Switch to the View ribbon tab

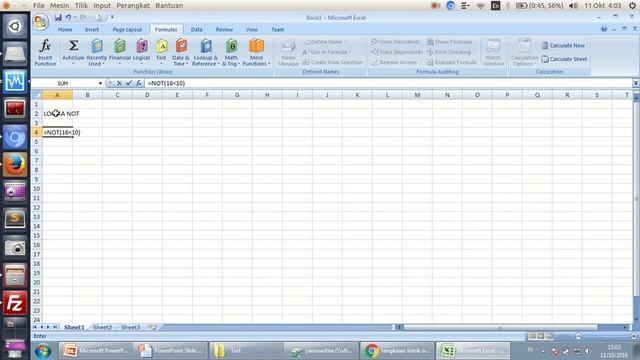[x=251, y=29]
